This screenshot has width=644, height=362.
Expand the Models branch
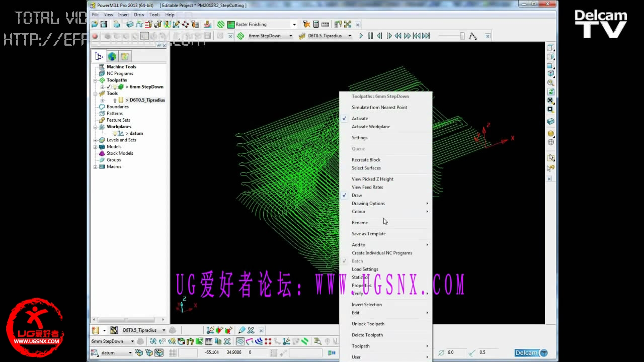[95, 147]
